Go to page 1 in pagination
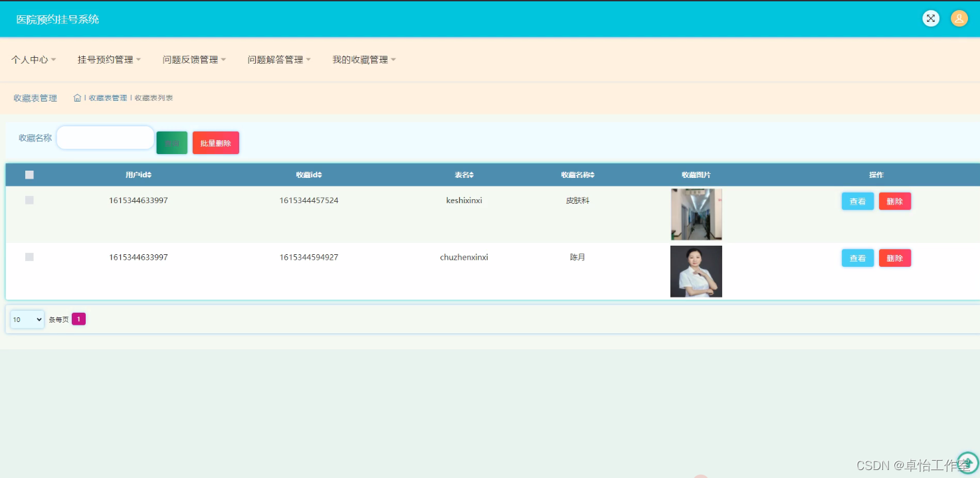The image size is (980, 478). [x=78, y=319]
